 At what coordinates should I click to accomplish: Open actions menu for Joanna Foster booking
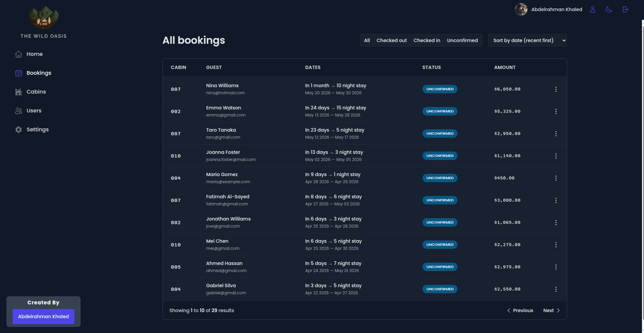click(556, 156)
